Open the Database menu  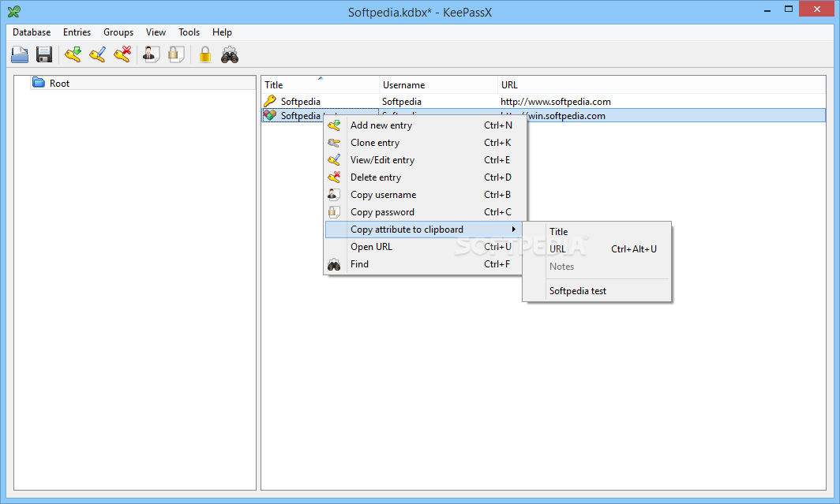[x=32, y=32]
